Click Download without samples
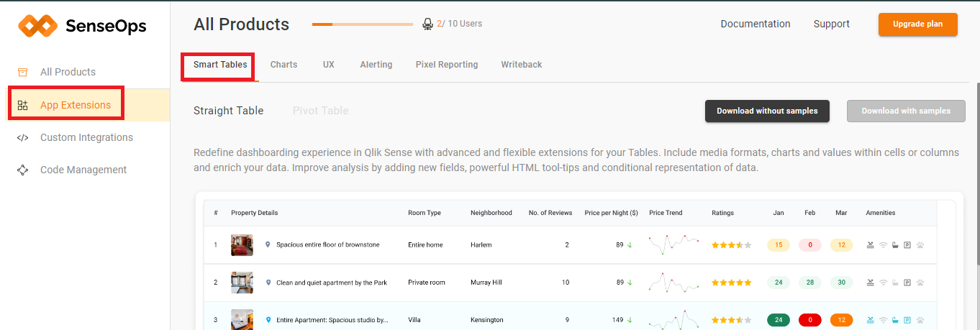 767,111
